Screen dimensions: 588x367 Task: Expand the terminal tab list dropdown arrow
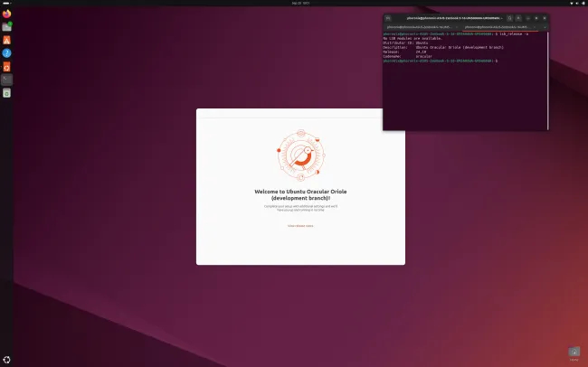(x=545, y=27)
